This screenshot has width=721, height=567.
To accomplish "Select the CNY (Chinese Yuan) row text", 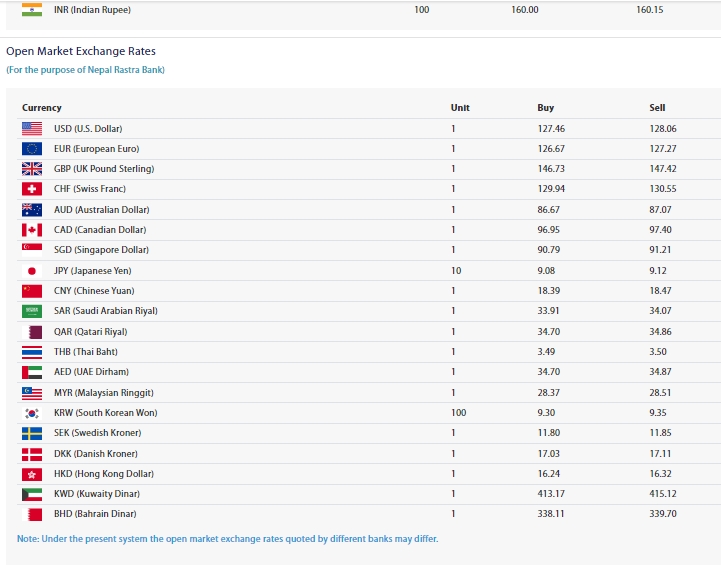I will (x=96, y=291).
